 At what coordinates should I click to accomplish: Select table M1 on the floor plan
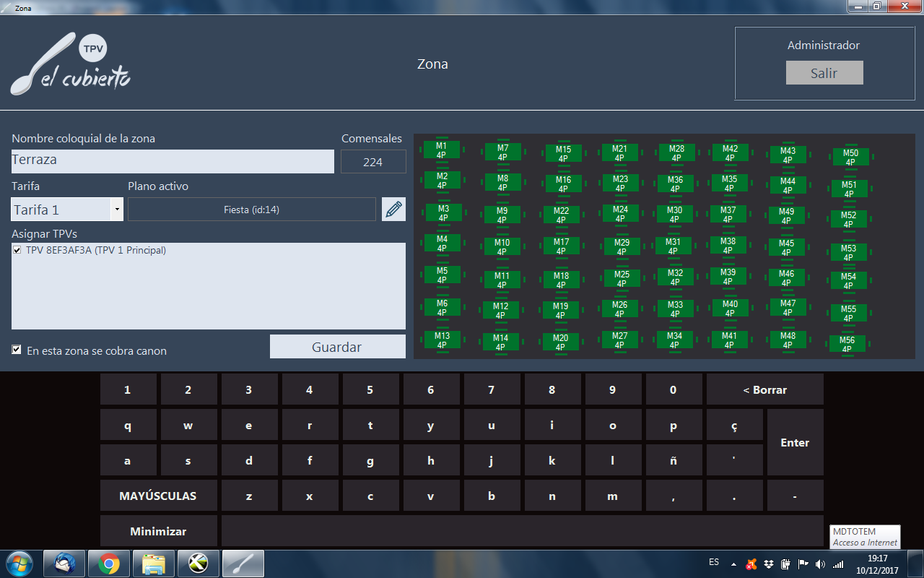pyautogui.click(x=441, y=150)
